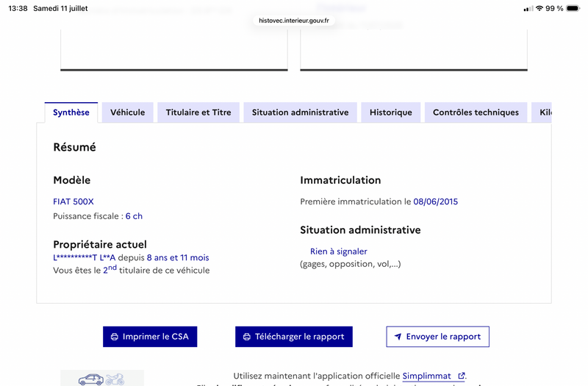
Task: Open the Simplimmat link
Action: click(x=427, y=376)
